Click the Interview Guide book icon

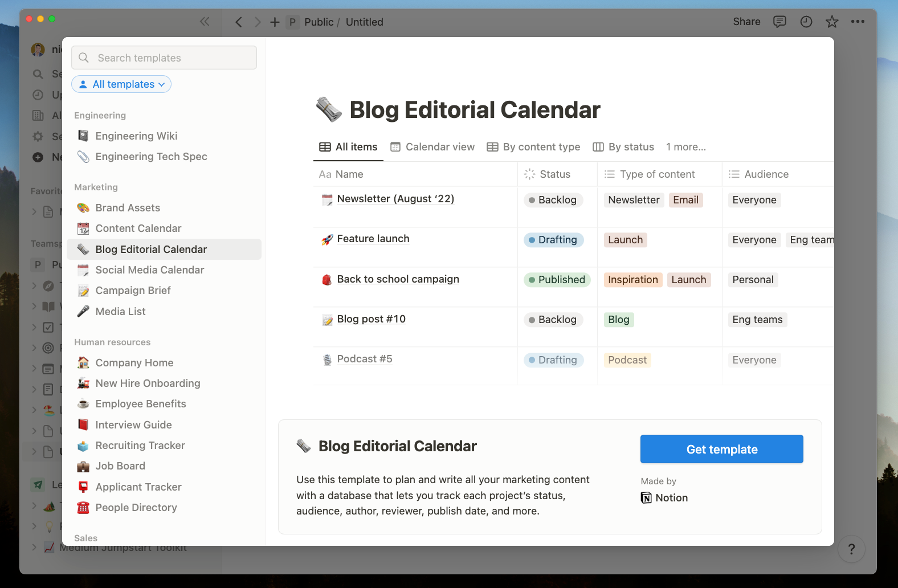tap(83, 424)
